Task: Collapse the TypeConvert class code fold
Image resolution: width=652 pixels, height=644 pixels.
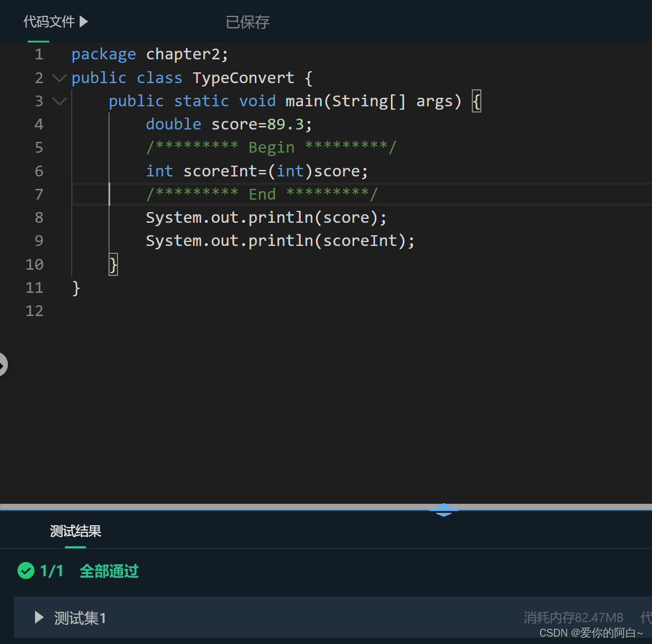Action: 59,78
